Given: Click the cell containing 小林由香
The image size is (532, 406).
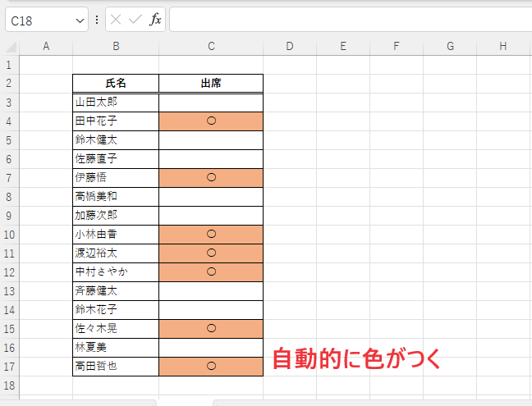Looking at the screenshot, I should pos(116,235).
